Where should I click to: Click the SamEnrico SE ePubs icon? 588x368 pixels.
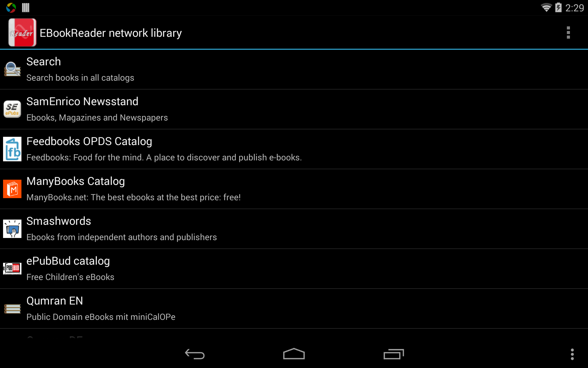pyautogui.click(x=12, y=109)
